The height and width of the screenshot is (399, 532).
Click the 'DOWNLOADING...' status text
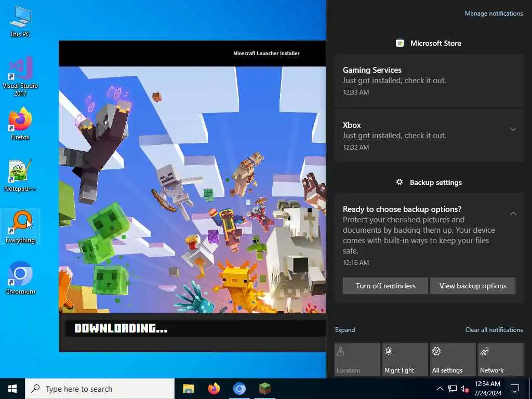(x=121, y=328)
